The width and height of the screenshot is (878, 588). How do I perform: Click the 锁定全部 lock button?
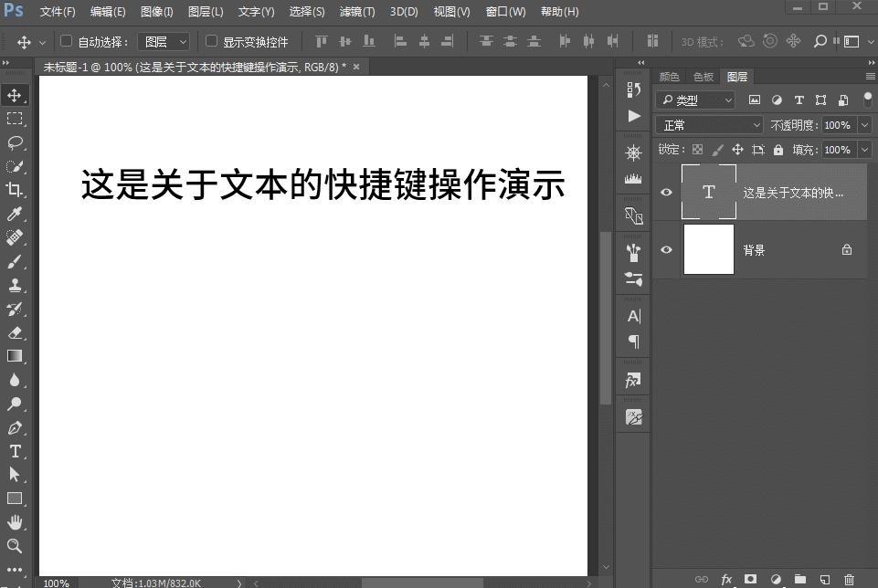point(778,149)
